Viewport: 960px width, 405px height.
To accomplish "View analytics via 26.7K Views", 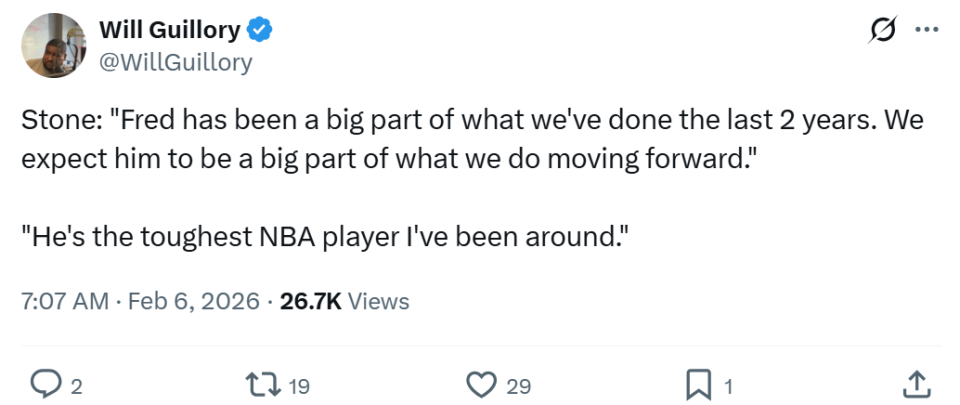I will (x=344, y=301).
